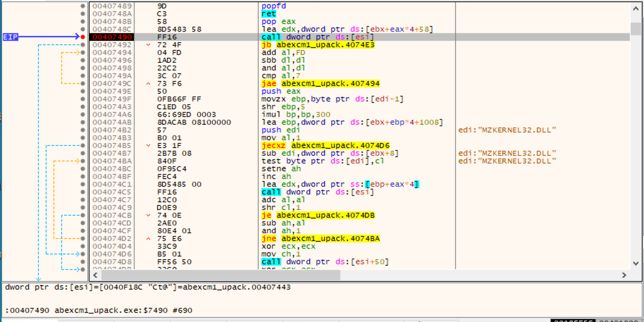Click horizontal scroll left arrow
The image size is (644, 322).
95,275
